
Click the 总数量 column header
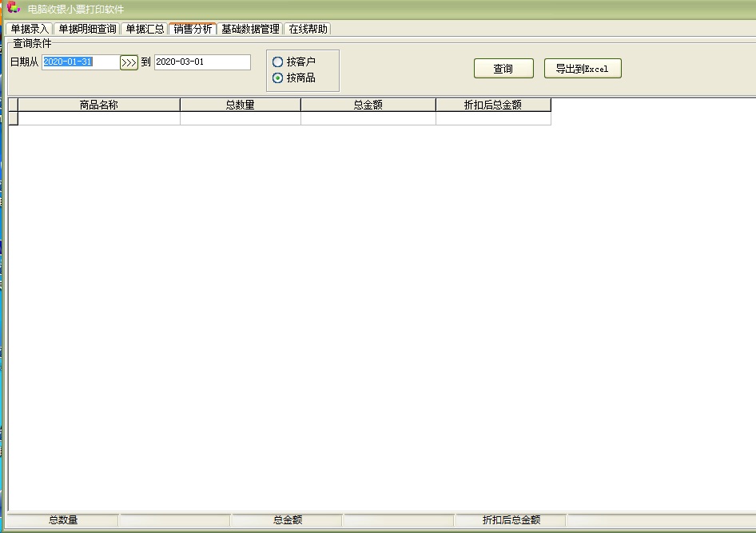pos(240,105)
